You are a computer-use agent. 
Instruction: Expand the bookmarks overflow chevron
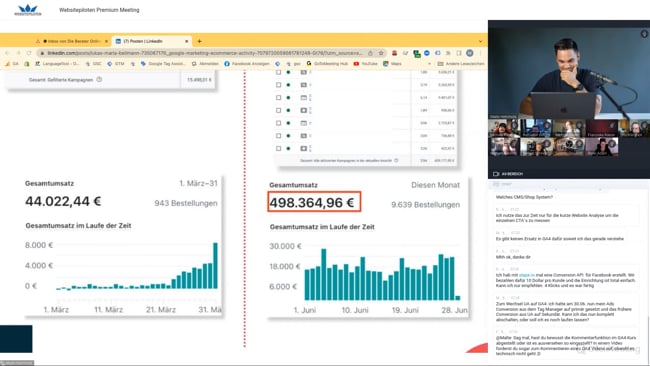pyautogui.click(x=429, y=64)
